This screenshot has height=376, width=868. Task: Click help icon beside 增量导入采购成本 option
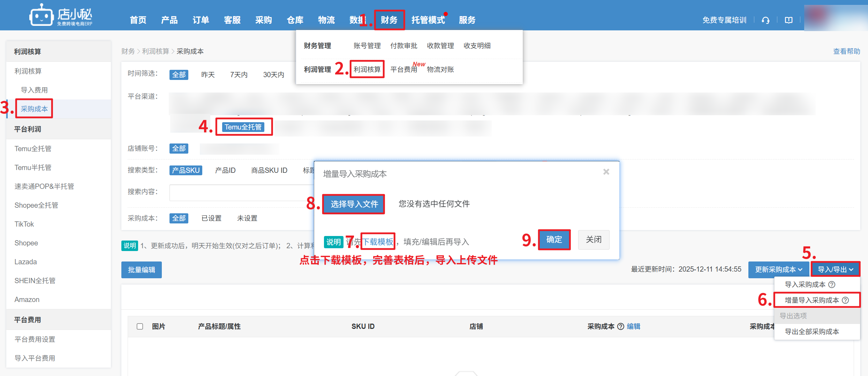845,300
